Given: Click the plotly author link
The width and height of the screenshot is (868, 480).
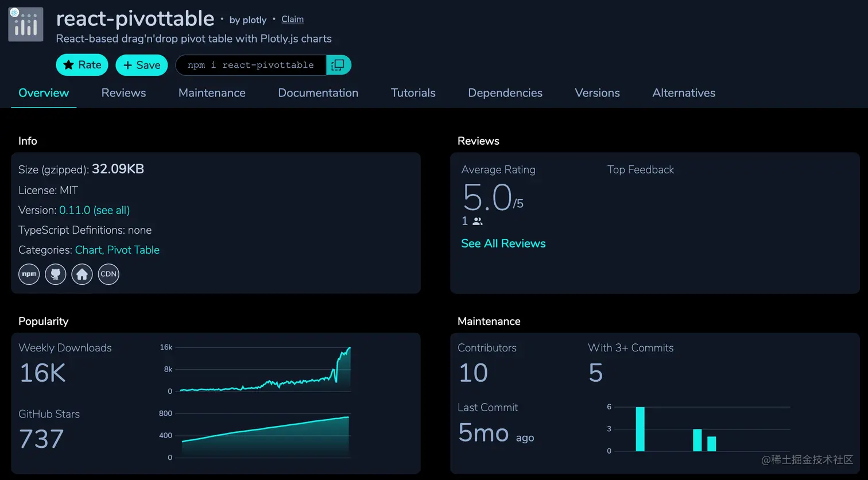Looking at the screenshot, I should pos(255,20).
